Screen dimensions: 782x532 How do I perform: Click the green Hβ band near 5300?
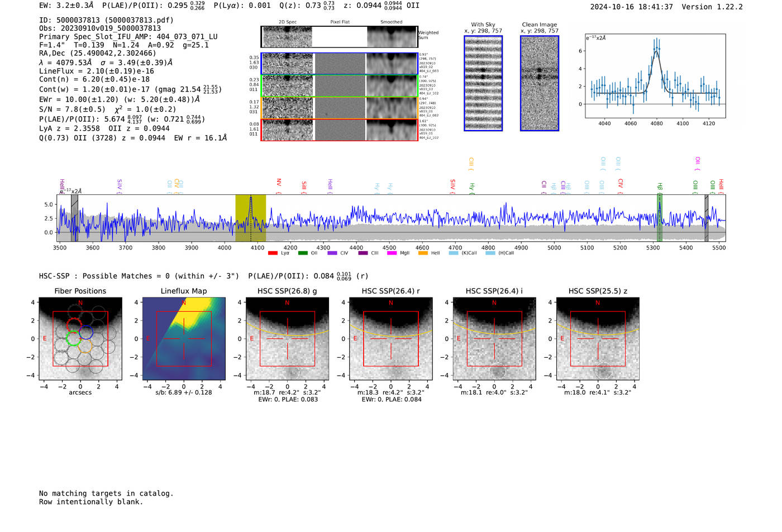659,218
